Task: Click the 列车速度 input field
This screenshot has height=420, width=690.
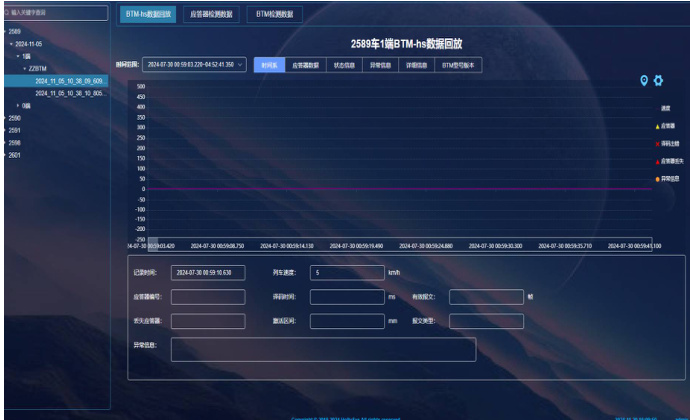Action: point(346,272)
